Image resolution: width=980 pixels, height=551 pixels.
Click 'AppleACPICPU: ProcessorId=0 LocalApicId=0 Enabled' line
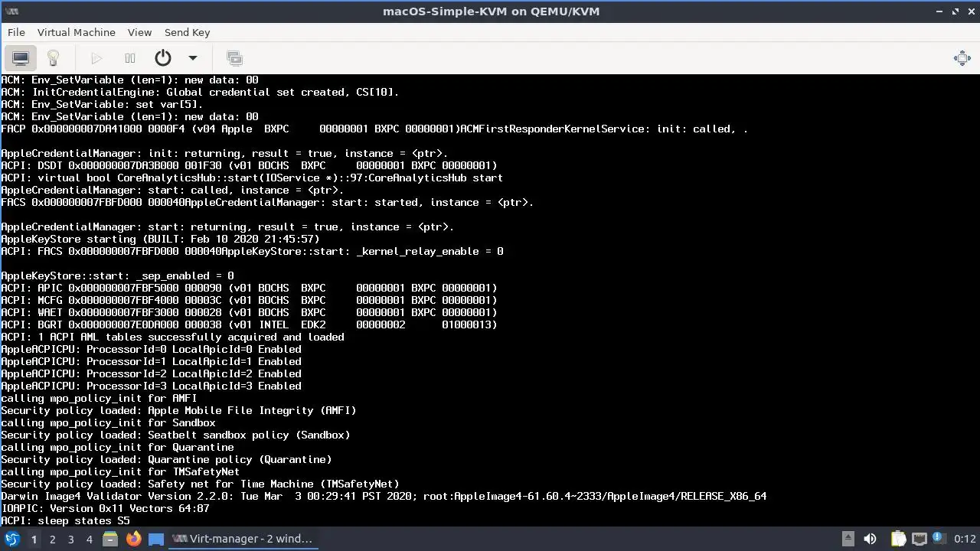(151, 350)
